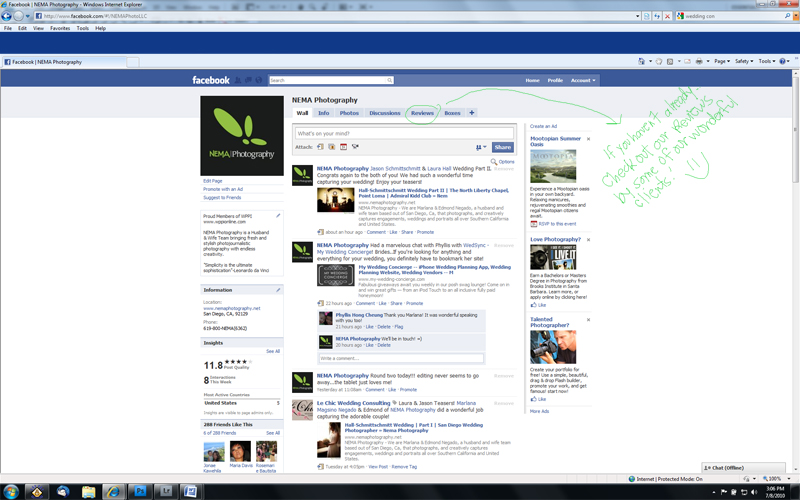800x500 pixels.
Task: Open the Page dropdown in IE command bar
Action: [722, 61]
